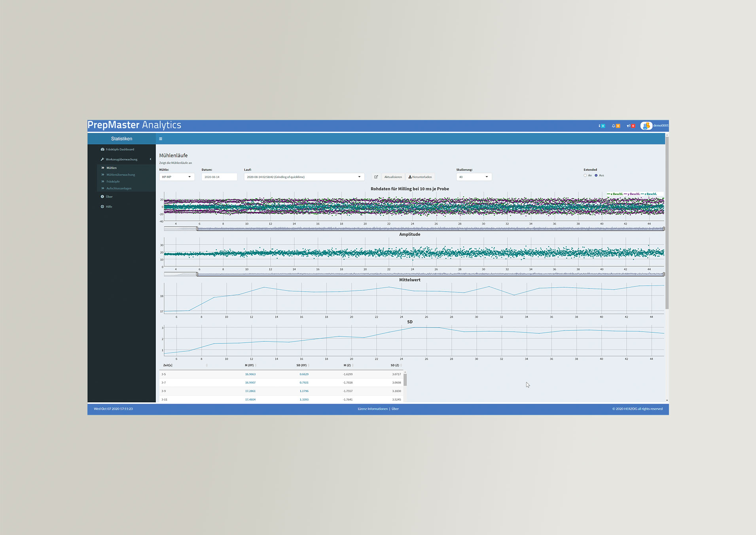Collapse the Werkzeugüberwachung menu chevron
Viewport: 756px width, 535px height.
point(150,159)
